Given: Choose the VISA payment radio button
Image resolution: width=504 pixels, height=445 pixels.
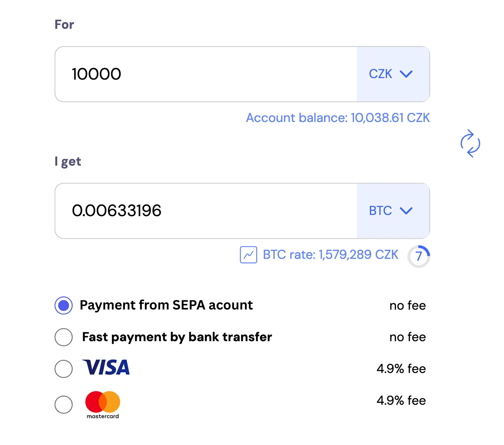Looking at the screenshot, I should pyautogui.click(x=64, y=369).
